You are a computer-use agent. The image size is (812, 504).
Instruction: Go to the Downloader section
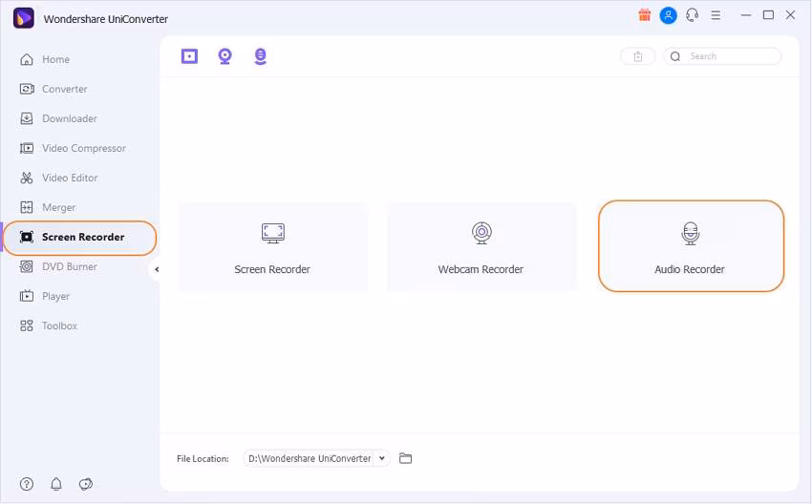(x=58, y=118)
